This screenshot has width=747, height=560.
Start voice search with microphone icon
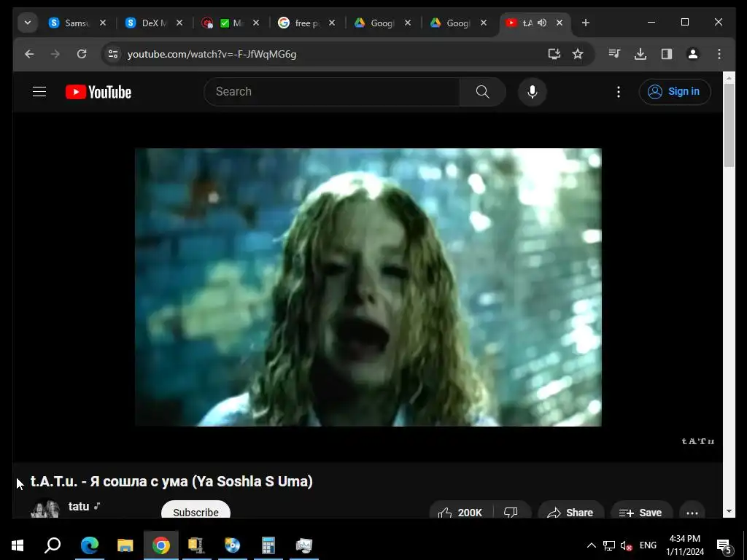click(532, 91)
